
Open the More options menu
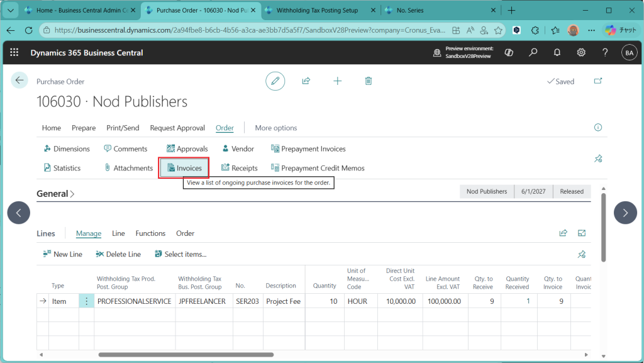tap(275, 128)
